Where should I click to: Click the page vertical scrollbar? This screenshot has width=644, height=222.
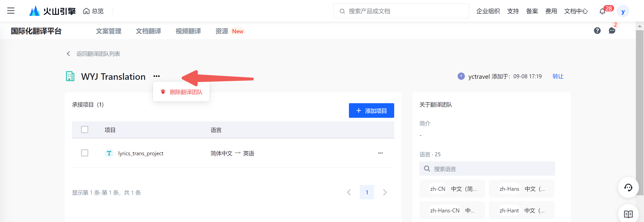[639, 101]
